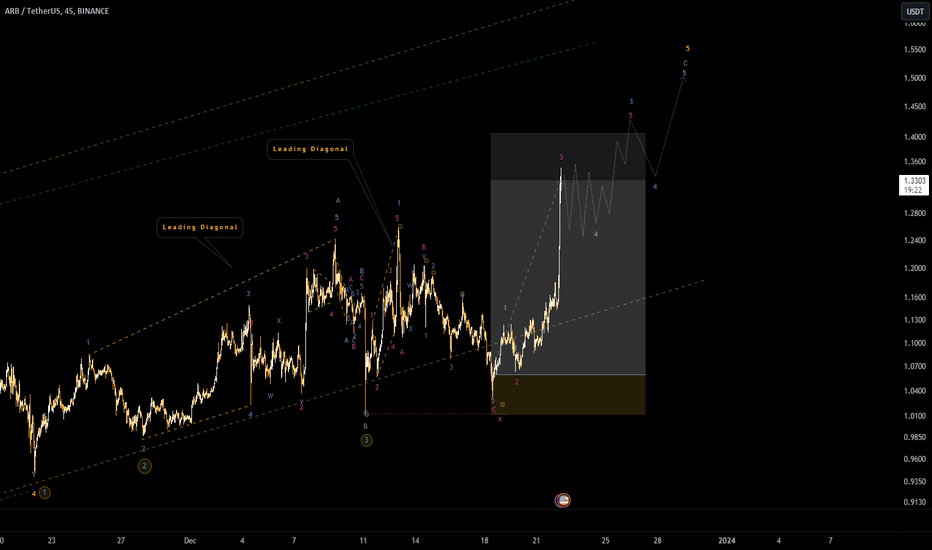Click the 1.3600 price axis label

[915, 161]
